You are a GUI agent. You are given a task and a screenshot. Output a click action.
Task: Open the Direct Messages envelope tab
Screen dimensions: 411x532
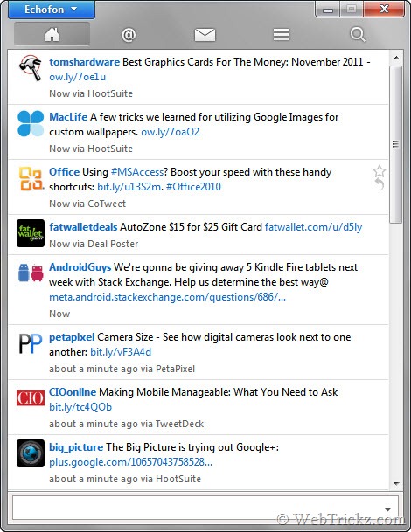click(205, 35)
